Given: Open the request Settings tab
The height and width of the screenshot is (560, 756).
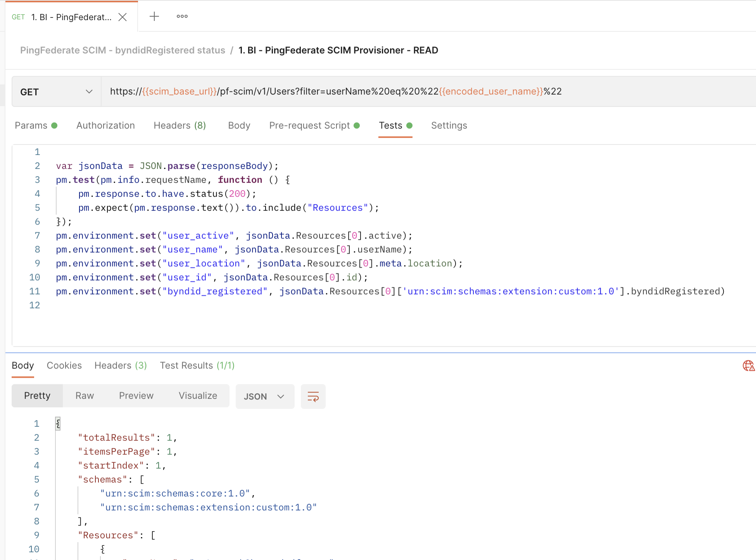Looking at the screenshot, I should [449, 126].
